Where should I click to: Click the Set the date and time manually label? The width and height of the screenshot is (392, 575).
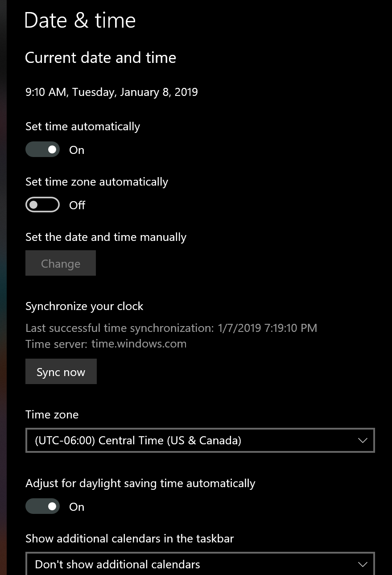106,237
